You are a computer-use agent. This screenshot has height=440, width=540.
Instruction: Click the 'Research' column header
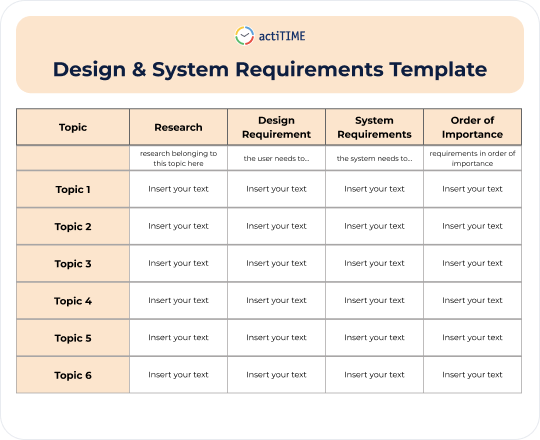[178, 127]
